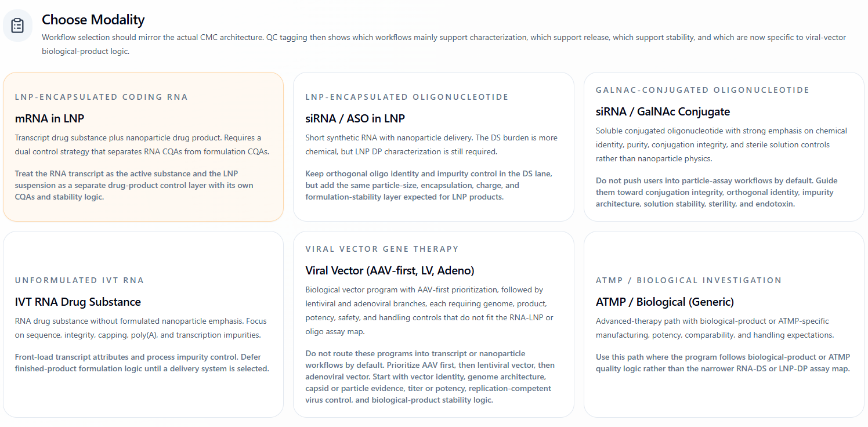Select the siRNA / GalNAc Conjugate card
The height and width of the screenshot is (427, 868).
tap(724, 147)
